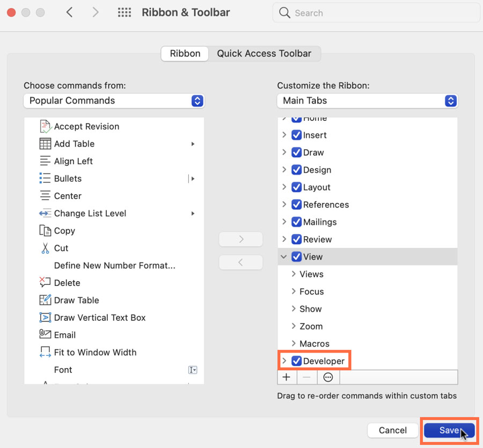
Task: Click the Email command icon
Action: click(x=46, y=335)
